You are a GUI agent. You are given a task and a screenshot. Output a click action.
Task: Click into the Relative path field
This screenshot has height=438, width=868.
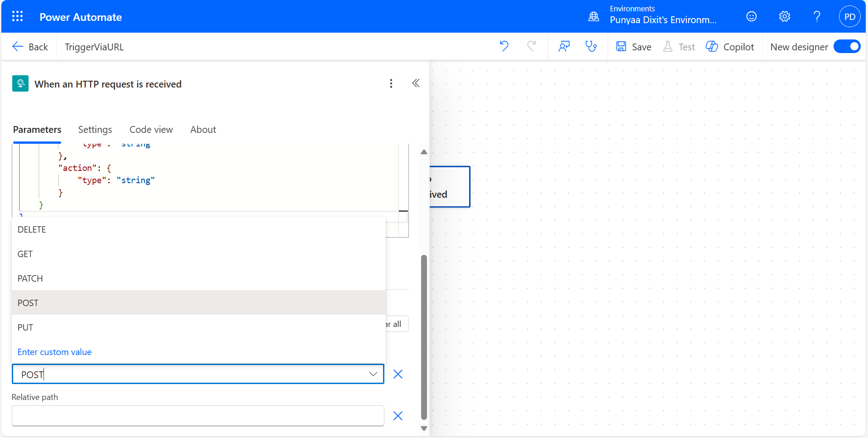198,416
